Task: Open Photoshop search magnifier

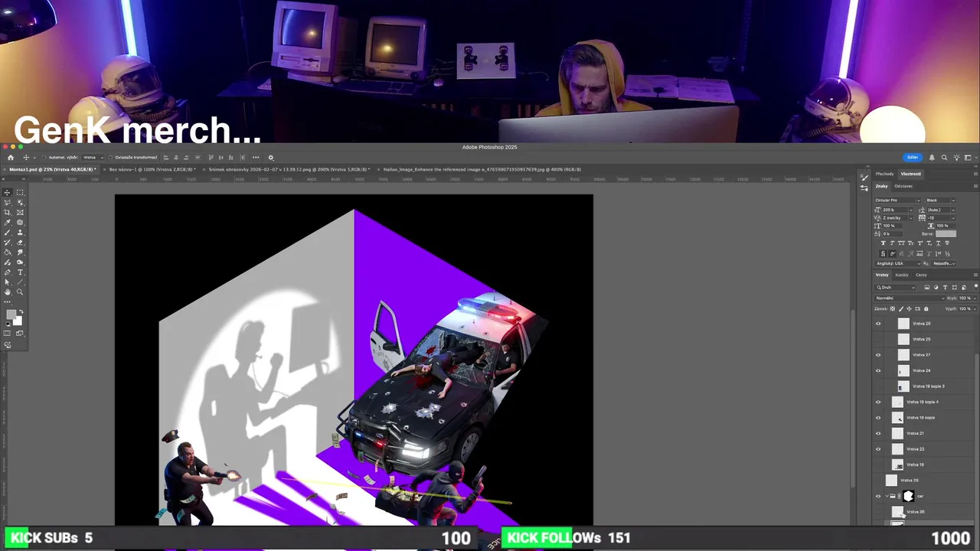Action: click(944, 158)
